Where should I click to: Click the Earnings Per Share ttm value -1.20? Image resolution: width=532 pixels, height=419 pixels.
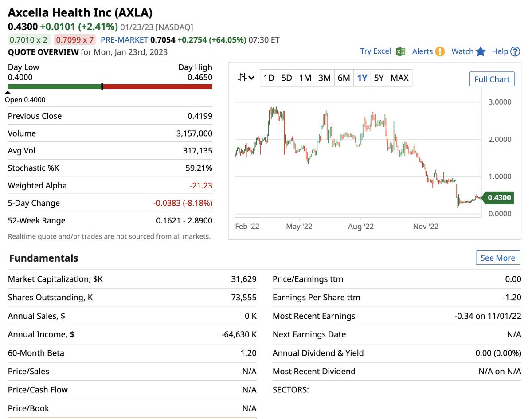[512, 298]
